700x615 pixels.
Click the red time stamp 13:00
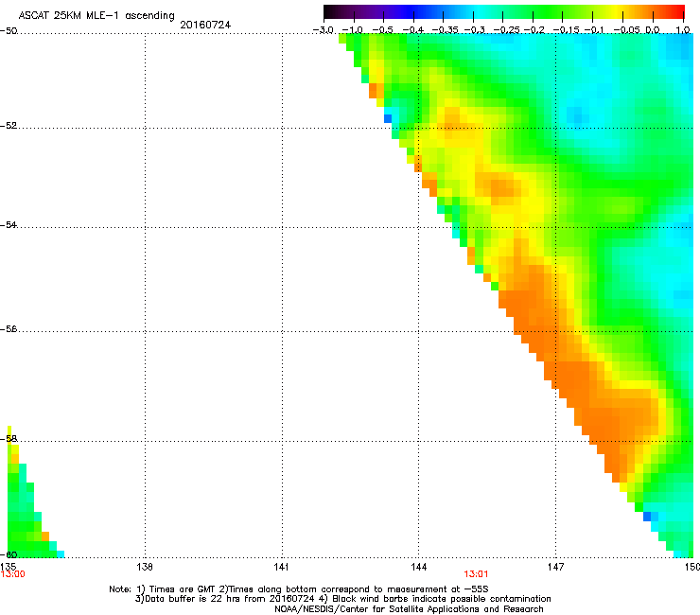coord(12,574)
